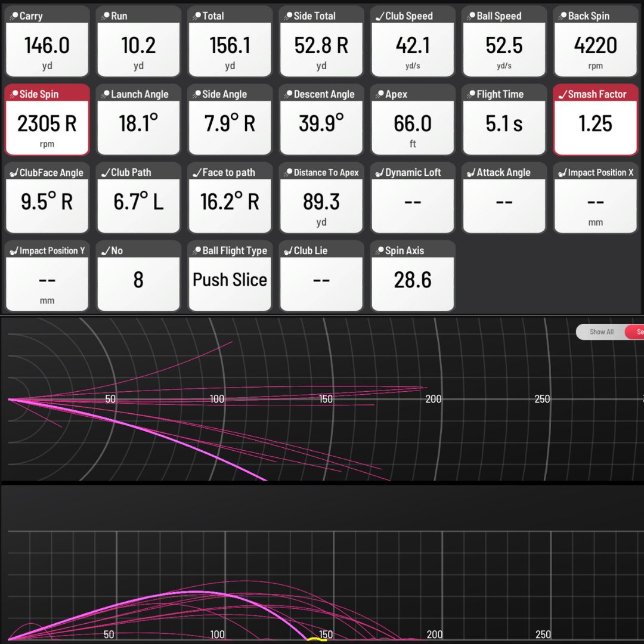
Task: Click the club icon beside Club Path
Action: point(105,172)
